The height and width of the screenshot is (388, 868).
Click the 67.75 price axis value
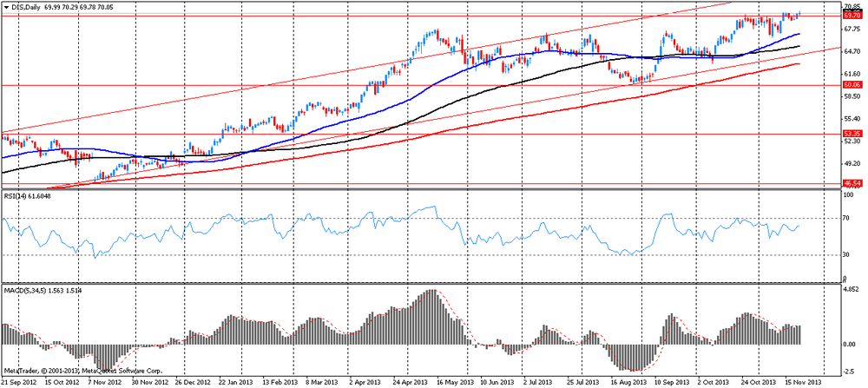(x=852, y=29)
